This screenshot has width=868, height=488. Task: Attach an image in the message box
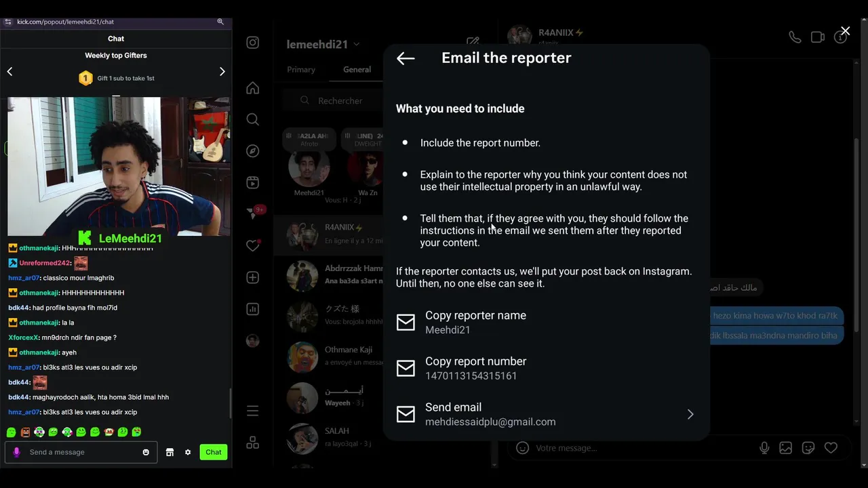click(786, 447)
